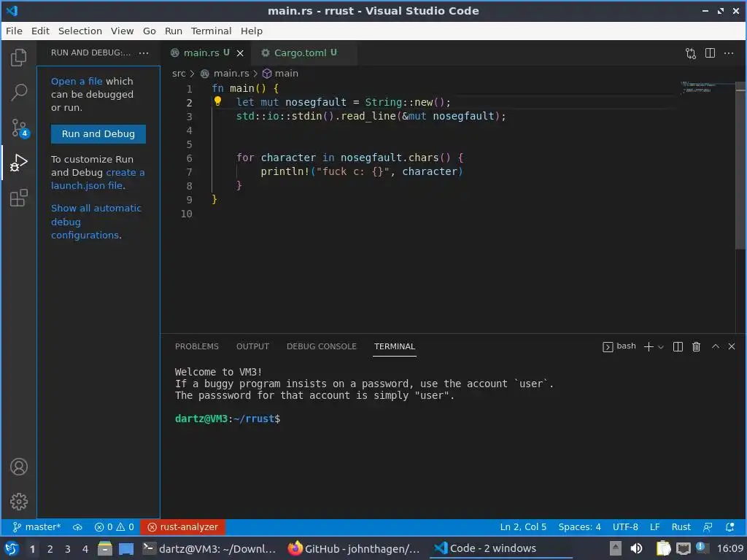The image size is (747, 560).
Task: Open the Selection menu
Action: 80,31
